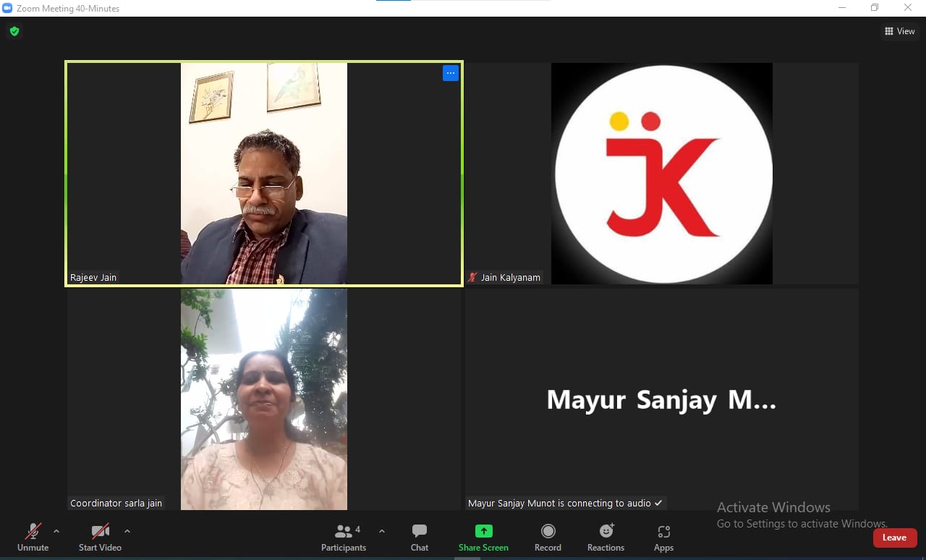Screen dimensions: 926x560
Task: Open more options on Rajeev Jain's tile
Action: point(451,73)
